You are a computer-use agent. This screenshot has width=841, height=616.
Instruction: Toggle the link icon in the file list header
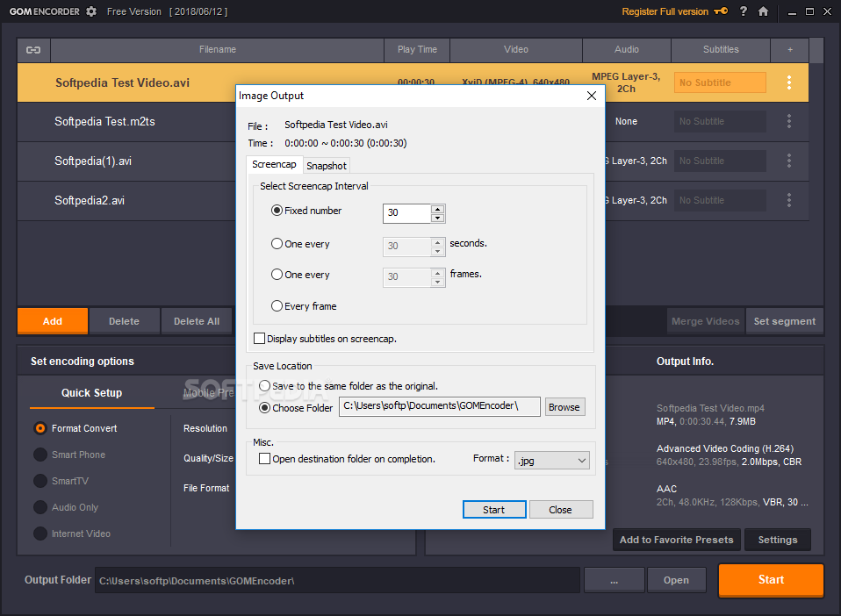(x=33, y=50)
